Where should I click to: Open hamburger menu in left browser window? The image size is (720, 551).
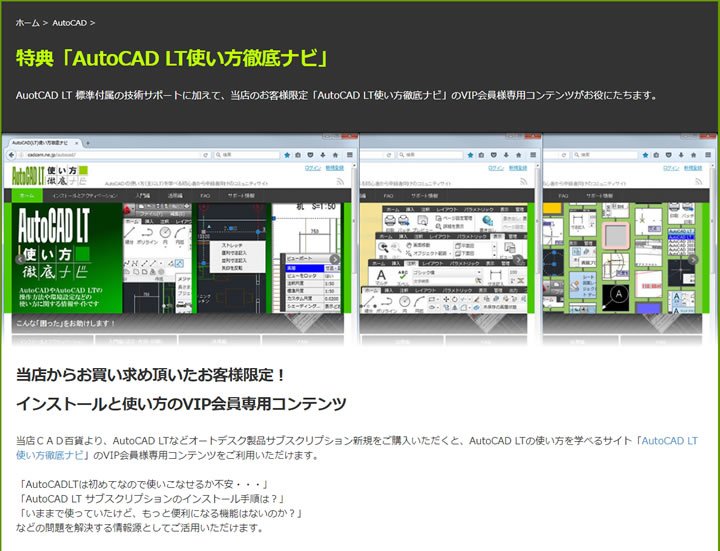(x=349, y=155)
